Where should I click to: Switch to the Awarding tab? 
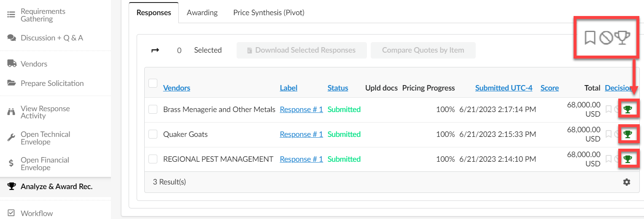click(x=202, y=13)
